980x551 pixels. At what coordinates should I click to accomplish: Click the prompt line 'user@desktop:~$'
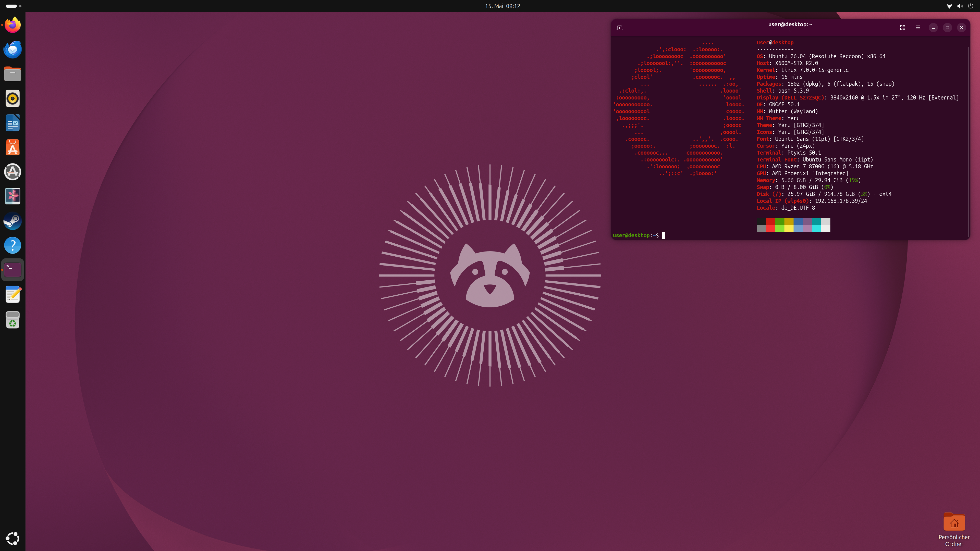(x=635, y=235)
